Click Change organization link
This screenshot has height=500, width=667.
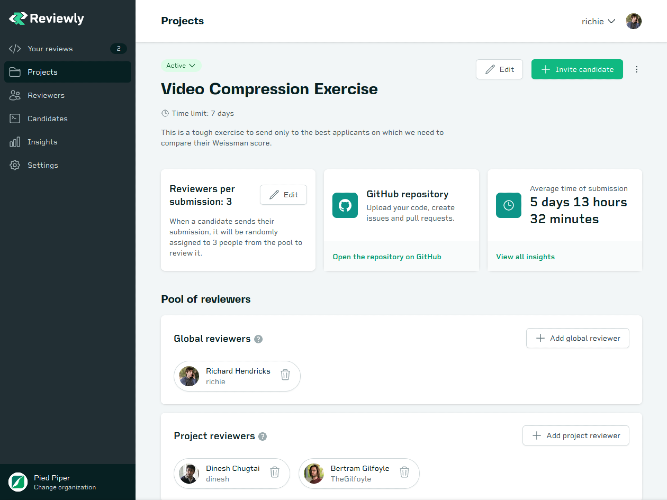click(x=65, y=488)
